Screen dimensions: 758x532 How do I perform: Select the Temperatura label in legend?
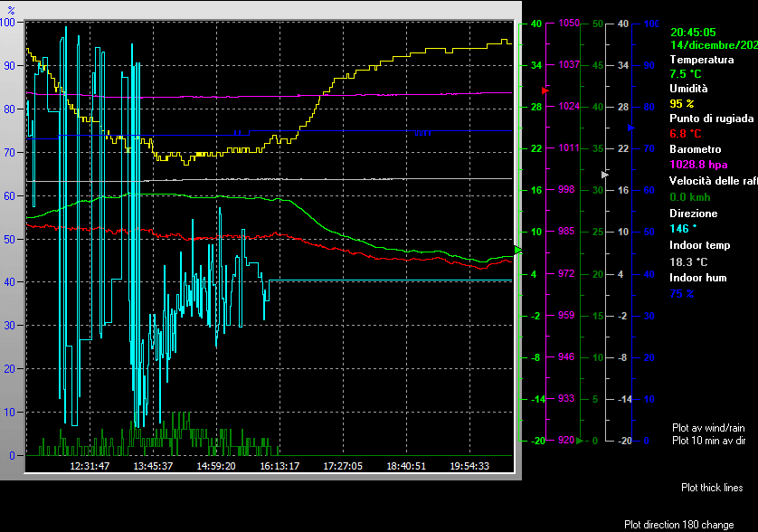701,59
